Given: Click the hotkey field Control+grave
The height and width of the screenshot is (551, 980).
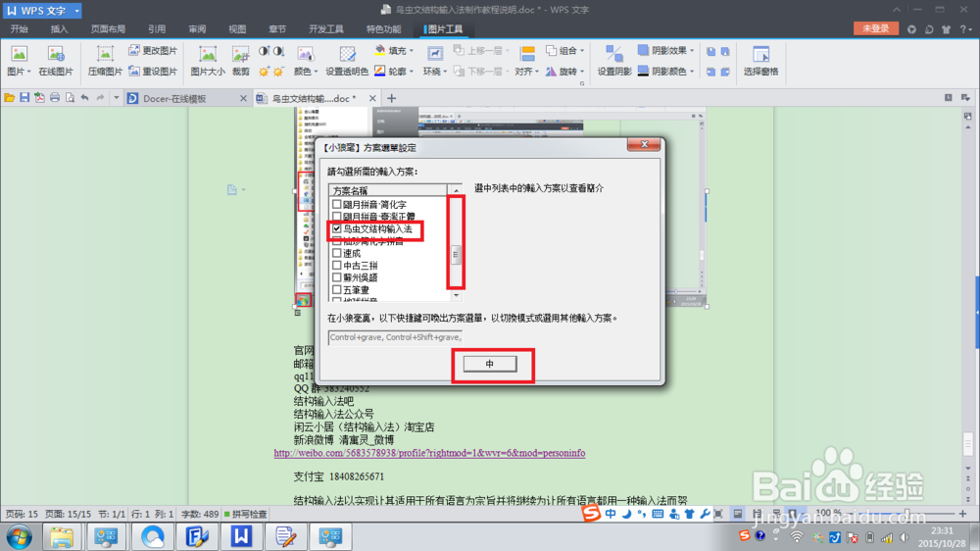Looking at the screenshot, I should 395,337.
